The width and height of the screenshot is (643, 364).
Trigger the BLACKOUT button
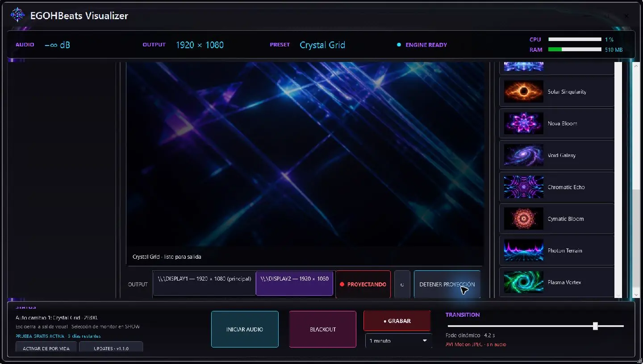(x=323, y=329)
